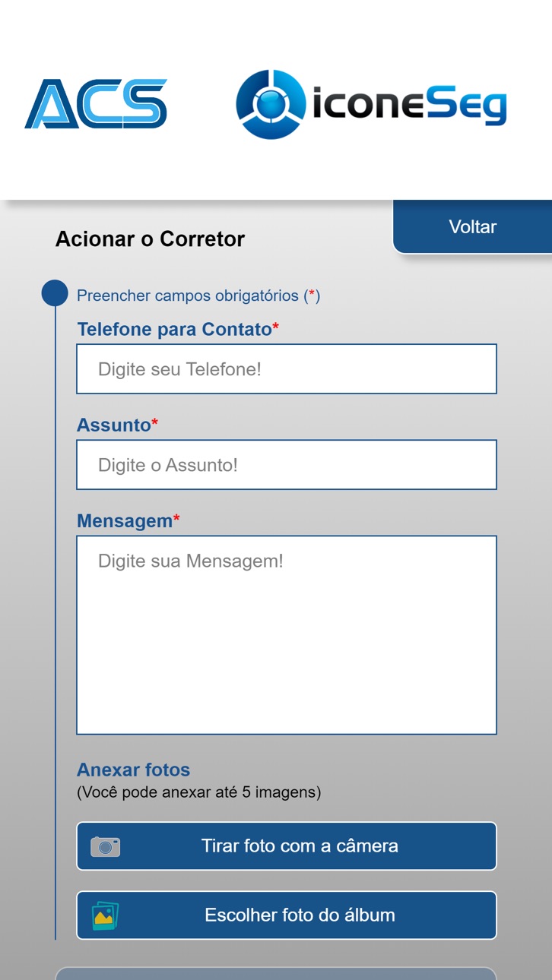Click the note about attaching 5 images
The image size is (552, 980).
tap(199, 792)
